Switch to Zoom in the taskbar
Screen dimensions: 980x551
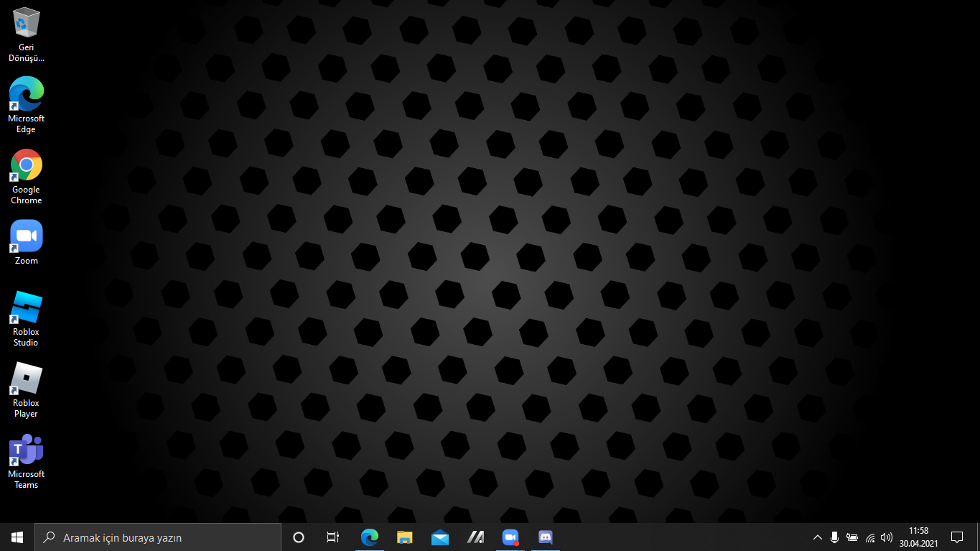[x=510, y=537]
